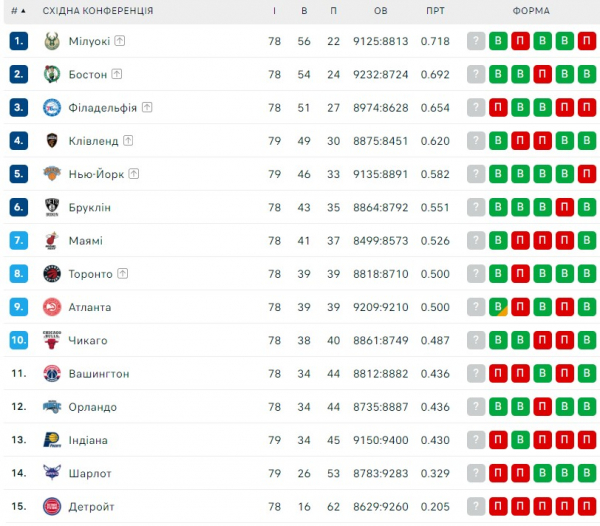Click Орландо's first green В form badge
This screenshot has height=526, width=600.
(498, 407)
